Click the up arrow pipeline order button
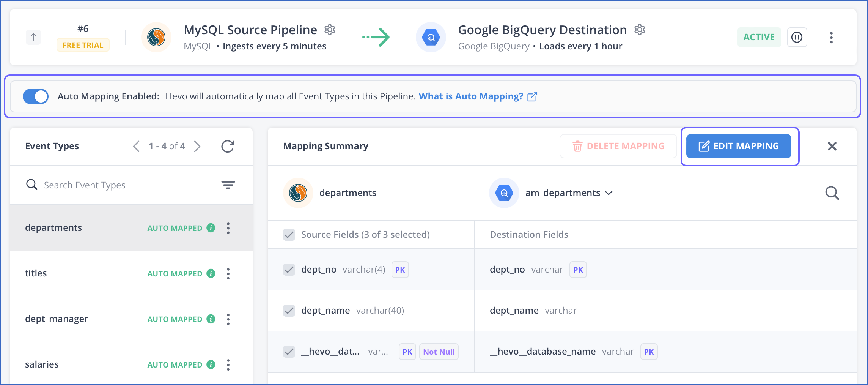 pos(33,37)
